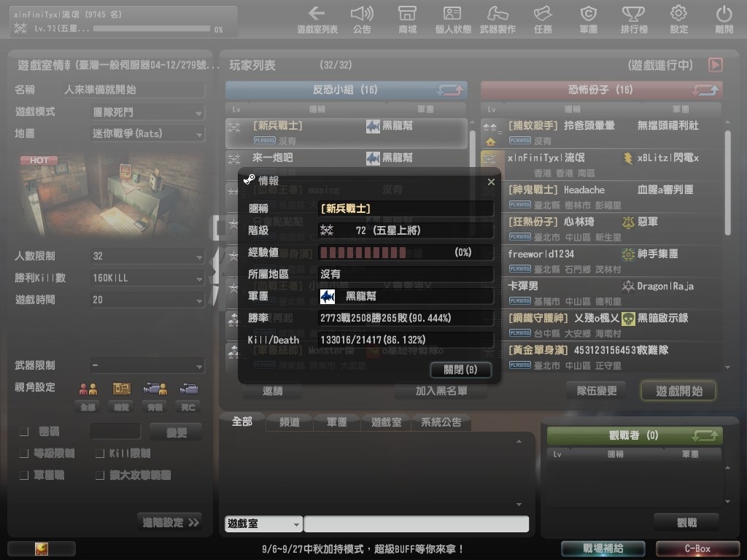Click the 變更 password change button

(x=176, y=432)
